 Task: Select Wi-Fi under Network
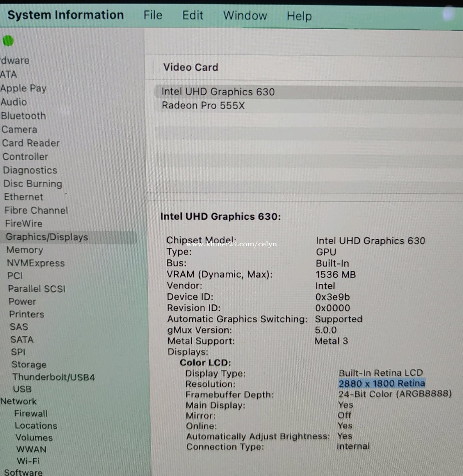point(28,461)
